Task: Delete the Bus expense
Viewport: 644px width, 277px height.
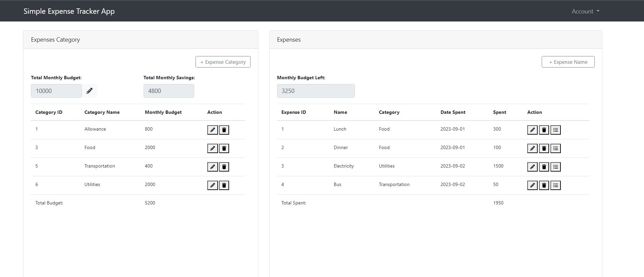Action: pos(544,185)
